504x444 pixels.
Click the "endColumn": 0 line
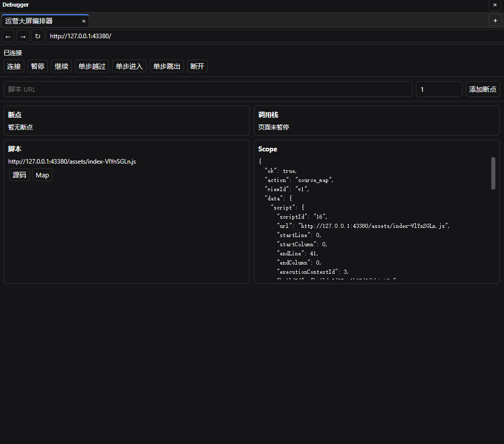point(299,263)
